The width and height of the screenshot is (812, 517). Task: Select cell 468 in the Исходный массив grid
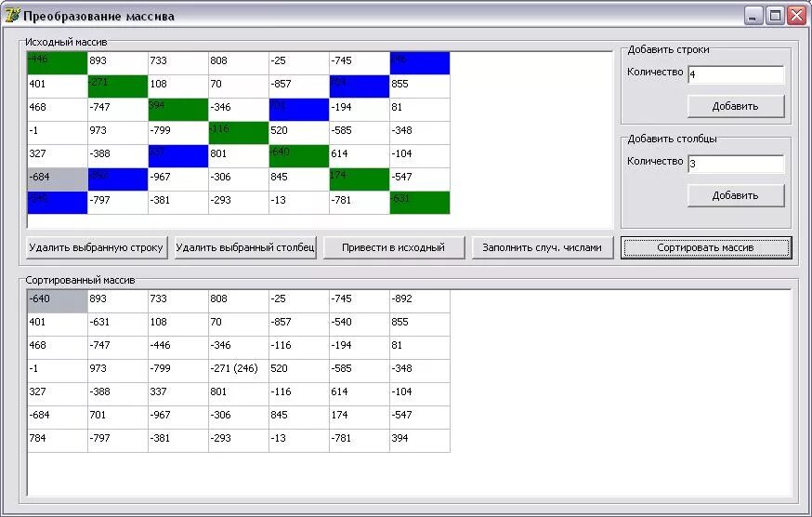[58, 110]
